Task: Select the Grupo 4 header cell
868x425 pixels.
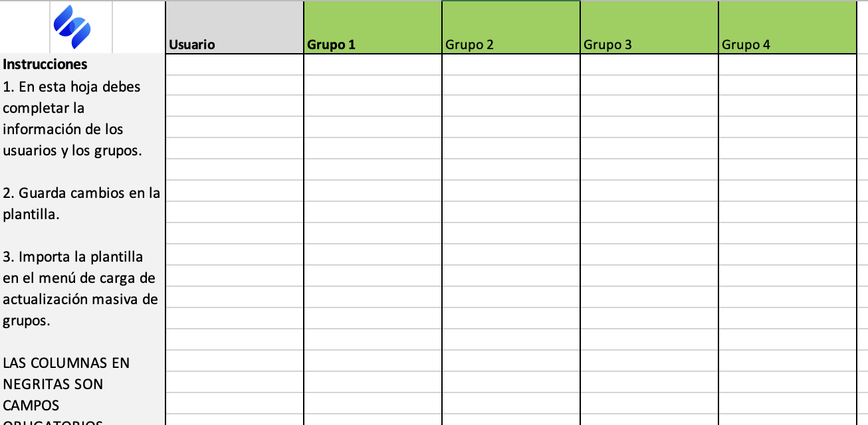Action: [x=788, y=27]
